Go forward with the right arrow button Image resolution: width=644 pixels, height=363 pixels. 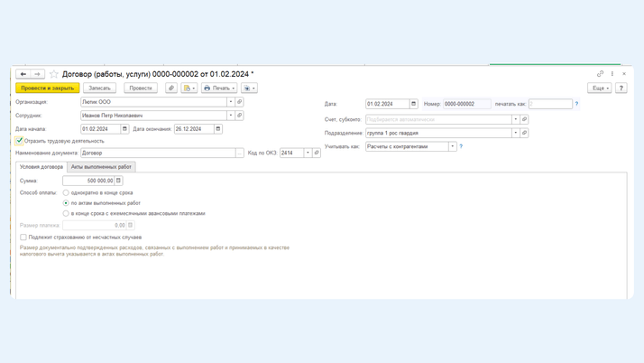click(37, 74)
